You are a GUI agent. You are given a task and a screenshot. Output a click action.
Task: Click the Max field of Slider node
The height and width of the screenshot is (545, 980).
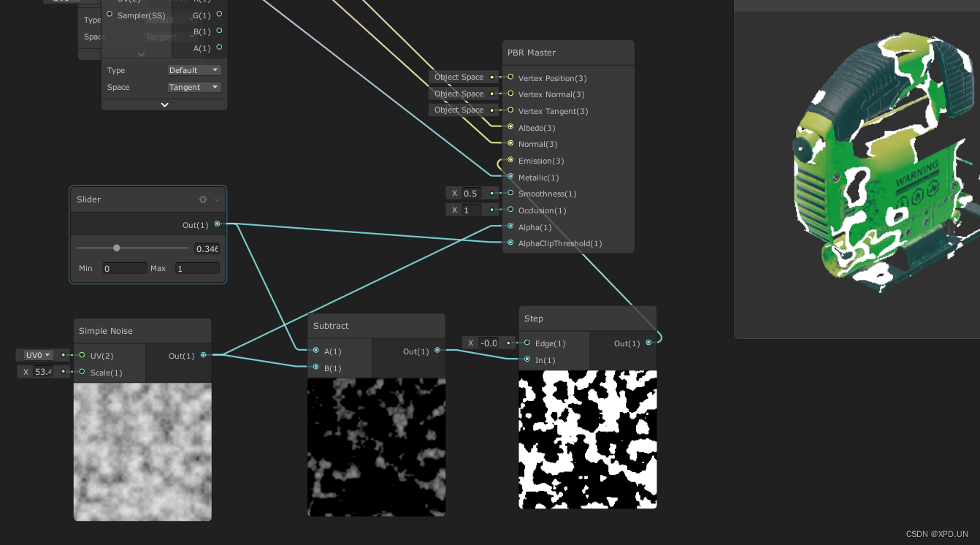(x=197, y=268)
